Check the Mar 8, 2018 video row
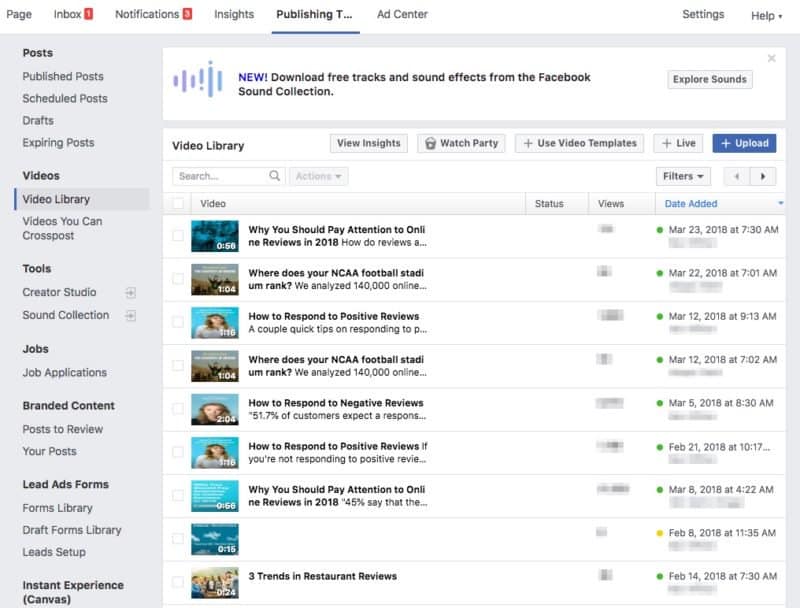 (x=178, y=496)
